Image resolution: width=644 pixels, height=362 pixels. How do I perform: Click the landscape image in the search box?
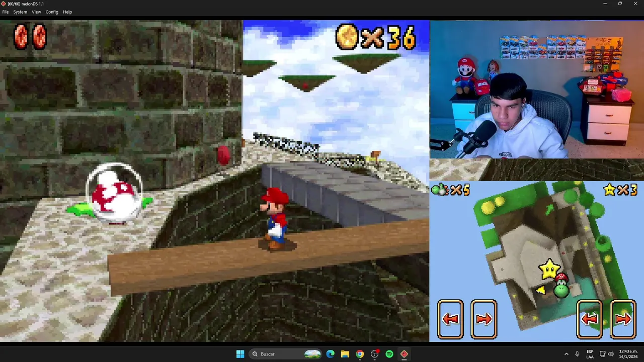click(312, 354)
